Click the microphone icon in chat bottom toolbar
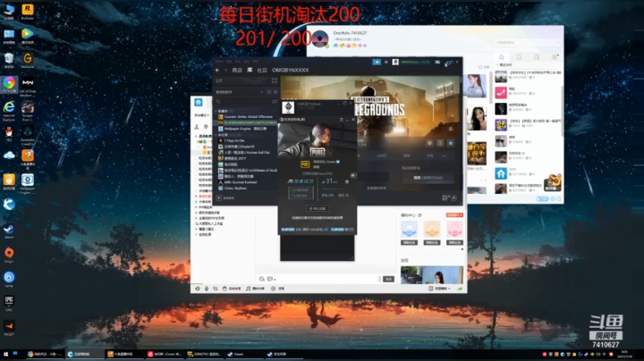 (207, 289)
